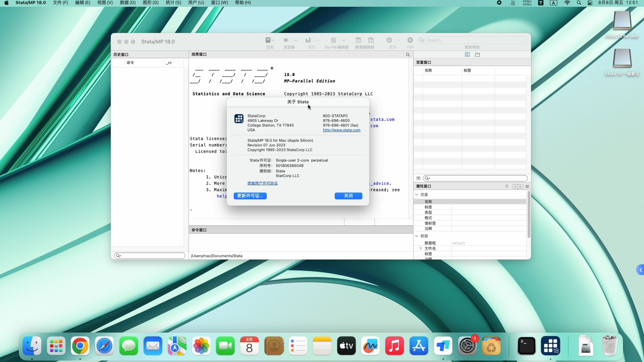
Task: Switch to variables list view icon
Action: pyautogui.click(x=467, y=54)
